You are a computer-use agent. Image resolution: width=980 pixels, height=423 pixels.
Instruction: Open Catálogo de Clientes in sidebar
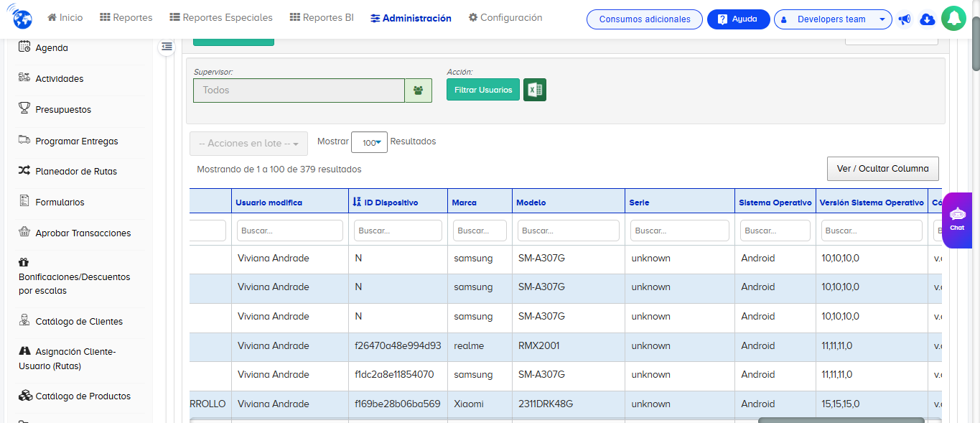(79, 322)
